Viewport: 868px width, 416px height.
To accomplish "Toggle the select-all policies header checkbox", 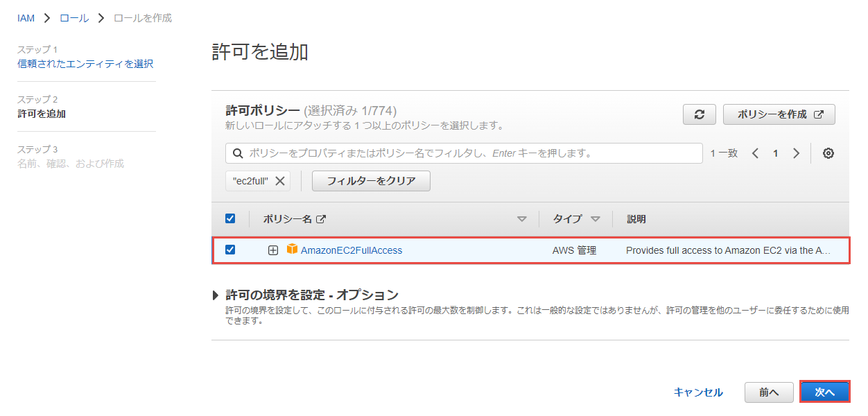I will coord(230,218).
